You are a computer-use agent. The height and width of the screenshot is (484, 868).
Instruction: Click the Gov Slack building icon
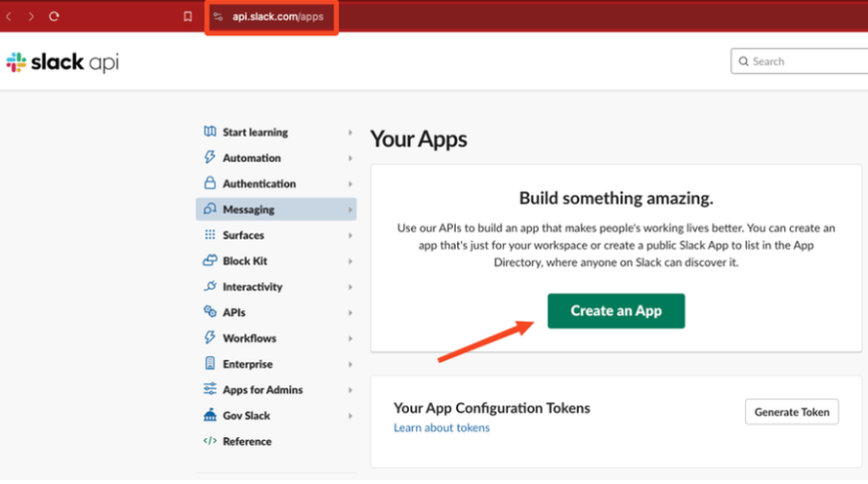click(x=210, y=416)
